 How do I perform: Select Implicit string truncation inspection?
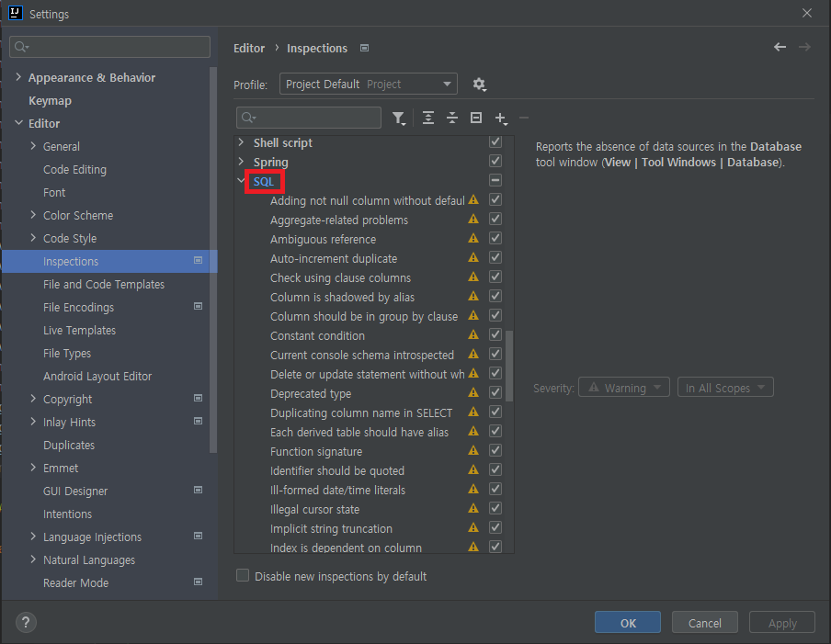[331, 528]
